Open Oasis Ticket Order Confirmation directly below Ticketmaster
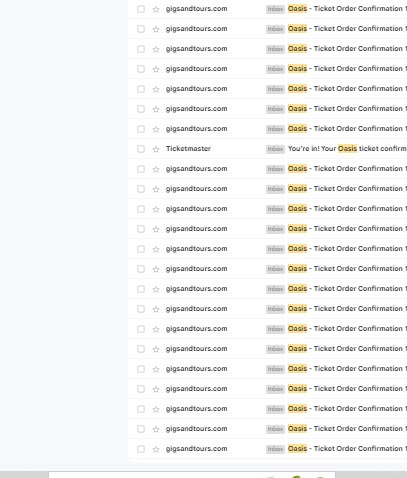 [347, 169]
